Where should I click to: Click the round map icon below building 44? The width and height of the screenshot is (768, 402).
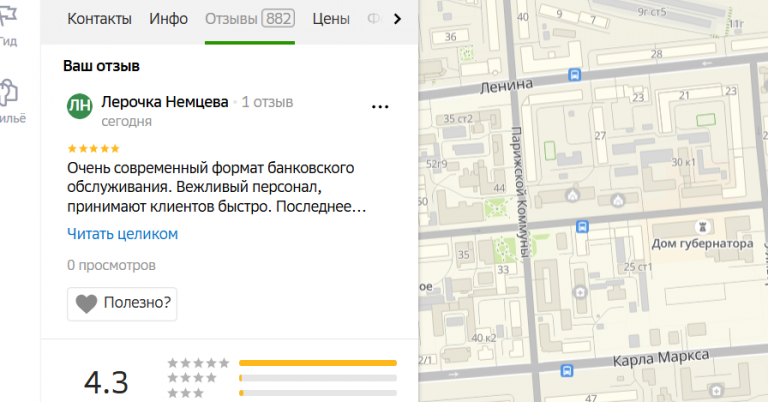point(572,195)
